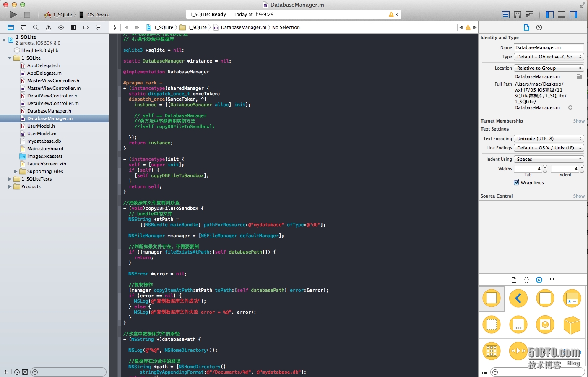Click DatabaseManager.m in jump bar
The image size is (588, 377).
(239, 27)
